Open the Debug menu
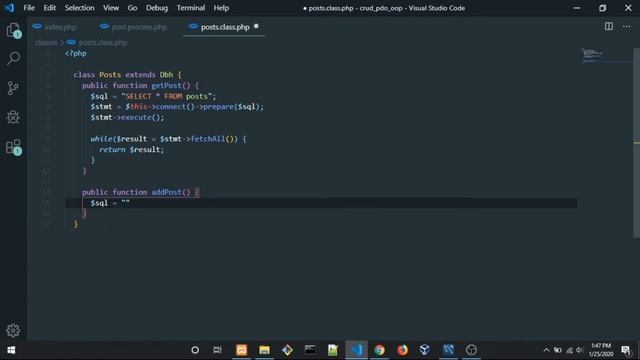 click(x=157, y=8)
